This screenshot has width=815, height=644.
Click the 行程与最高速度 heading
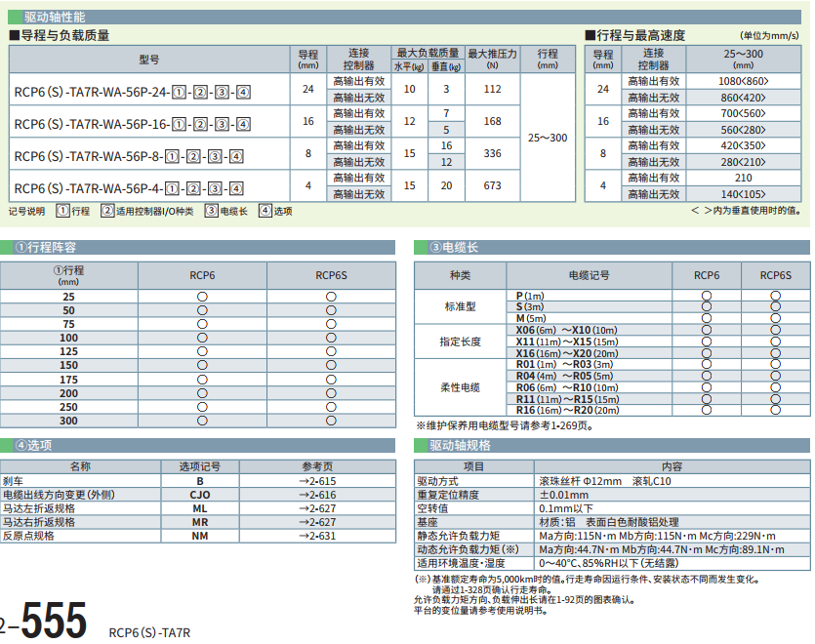pyautogui.click(x=635, y=35)
